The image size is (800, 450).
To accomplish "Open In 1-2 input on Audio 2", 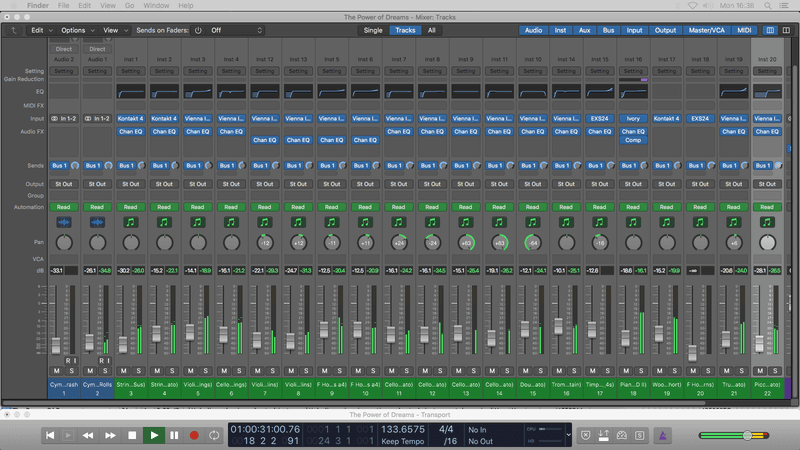I will point(64,118).
